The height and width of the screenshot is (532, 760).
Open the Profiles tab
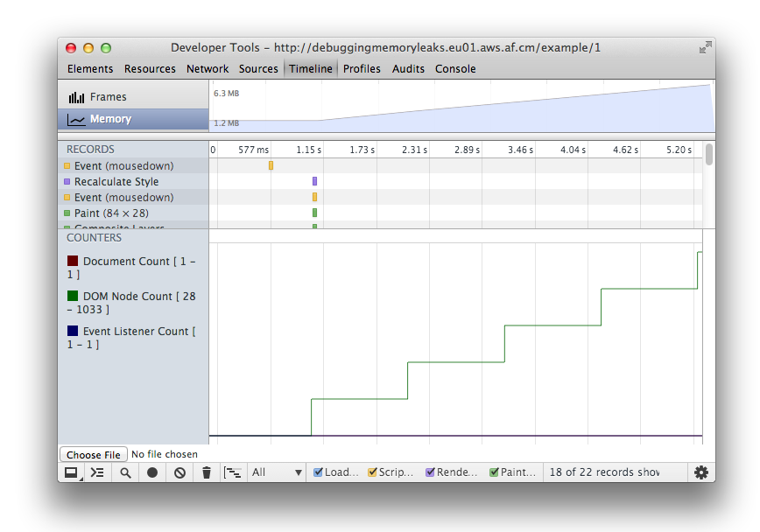click(362, 69)
